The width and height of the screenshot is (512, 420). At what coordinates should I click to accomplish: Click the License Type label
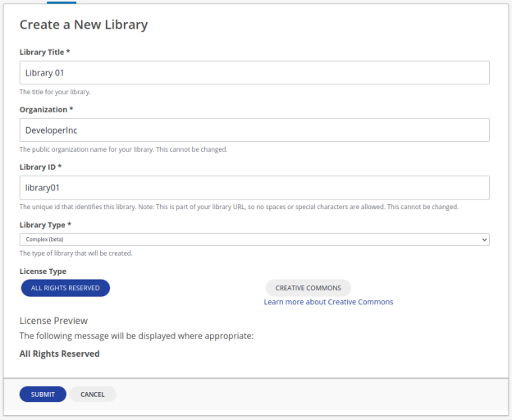[43, 272]
